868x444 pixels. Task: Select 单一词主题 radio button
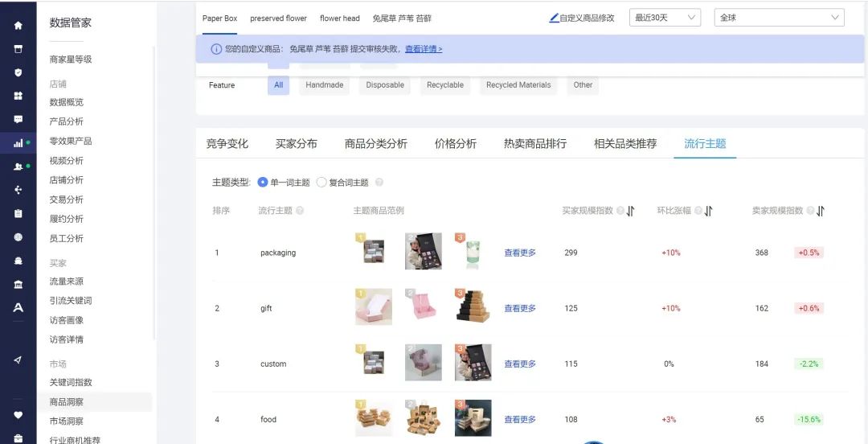coord(262,183)
